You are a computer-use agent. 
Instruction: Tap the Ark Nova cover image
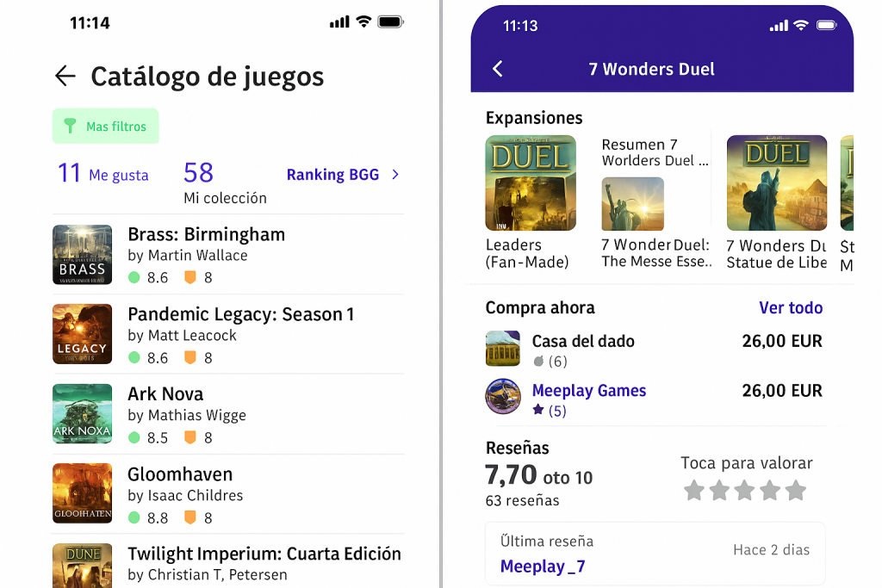coord(83,414)
